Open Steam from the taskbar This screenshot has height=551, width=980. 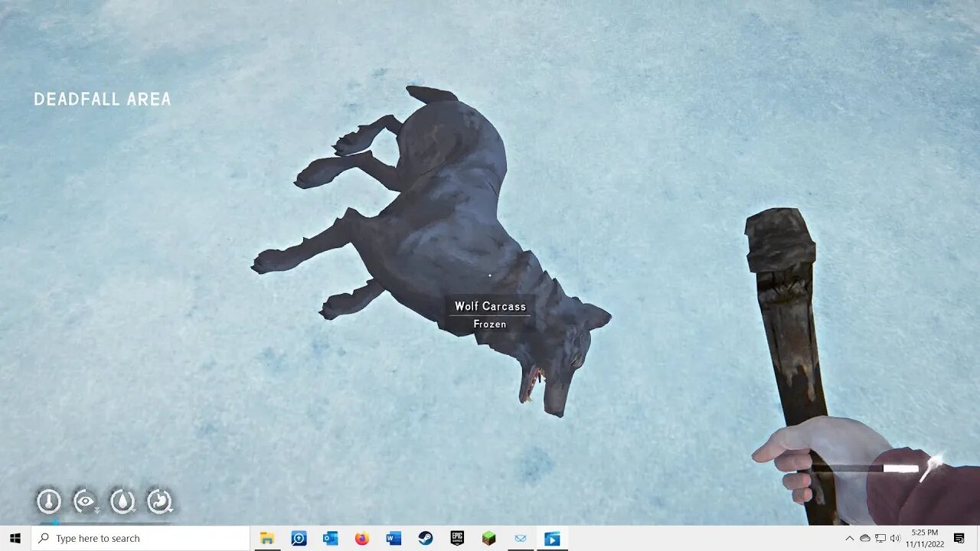pos(425,538)
